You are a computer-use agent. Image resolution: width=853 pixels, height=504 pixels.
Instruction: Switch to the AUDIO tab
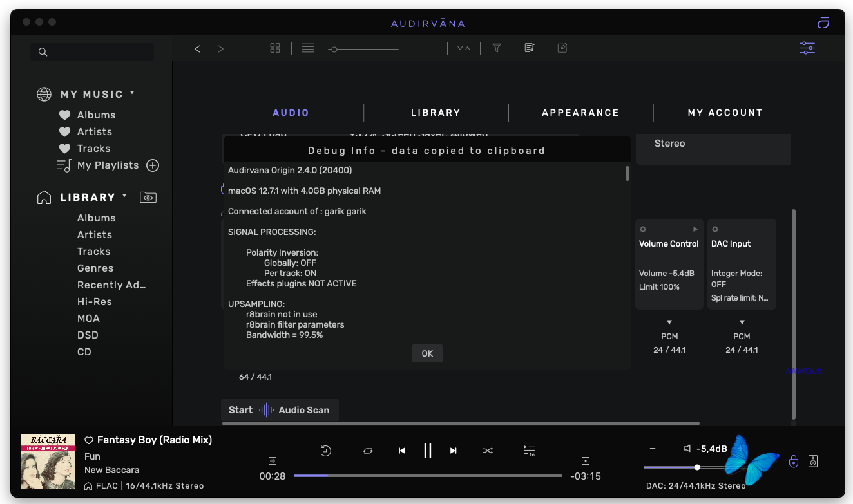pyautogui.click(x=291, y=113)
